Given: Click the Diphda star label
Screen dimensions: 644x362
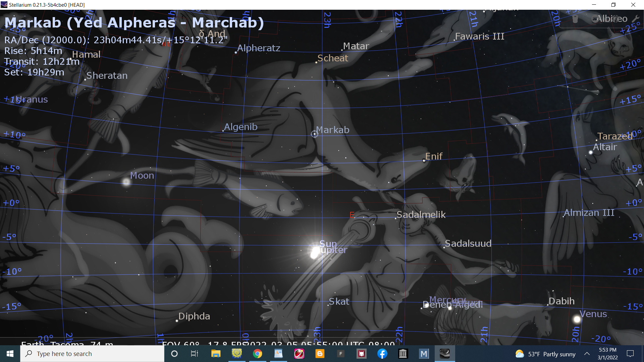Looking at the screenshot, I should tap(194, 316).
